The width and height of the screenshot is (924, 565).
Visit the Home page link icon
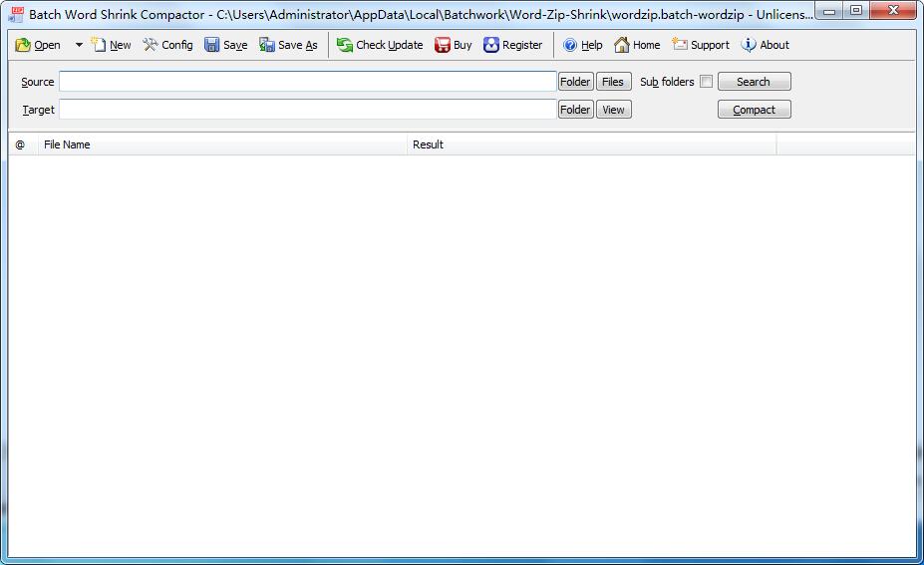637,45
